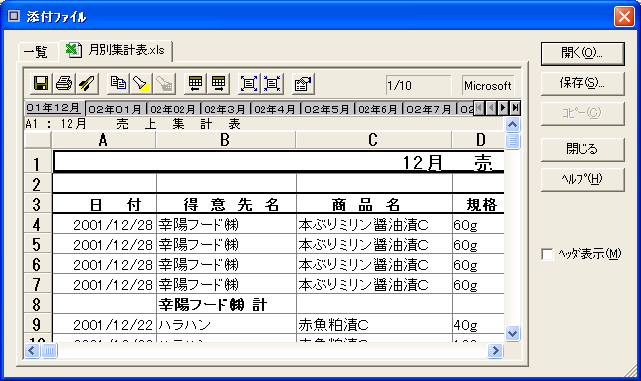Click the Microsoft format field
641x381 pixels.
pos(488,85)
